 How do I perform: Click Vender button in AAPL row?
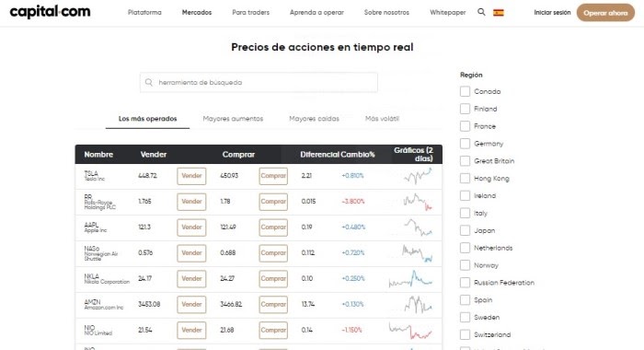point(191,227)
